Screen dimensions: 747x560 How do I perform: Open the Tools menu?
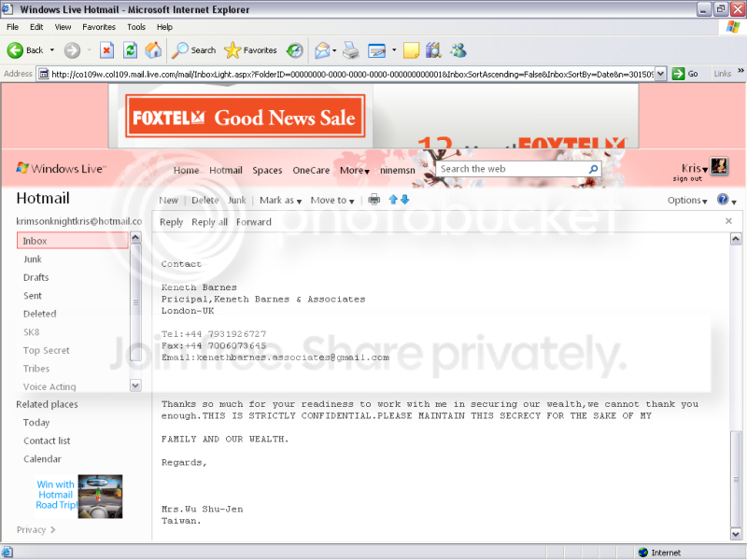[x=135, y=27]
